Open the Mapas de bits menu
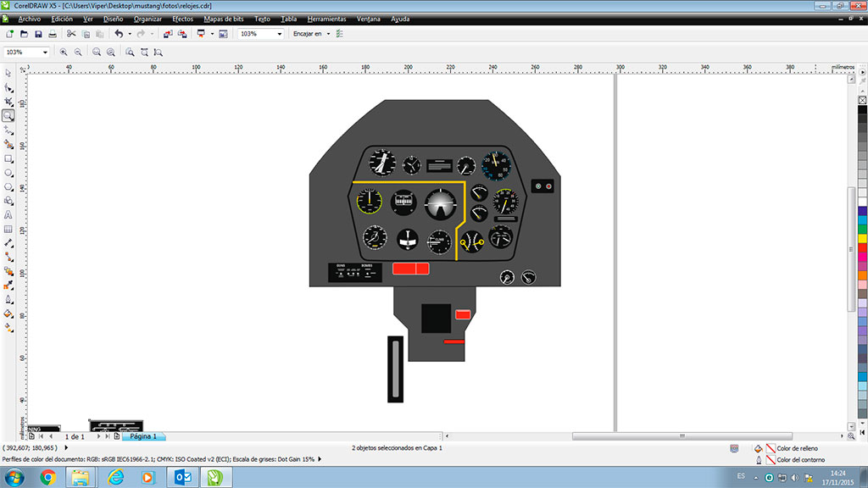The height and width of the screenshot is (488, 868). (225, 19)
